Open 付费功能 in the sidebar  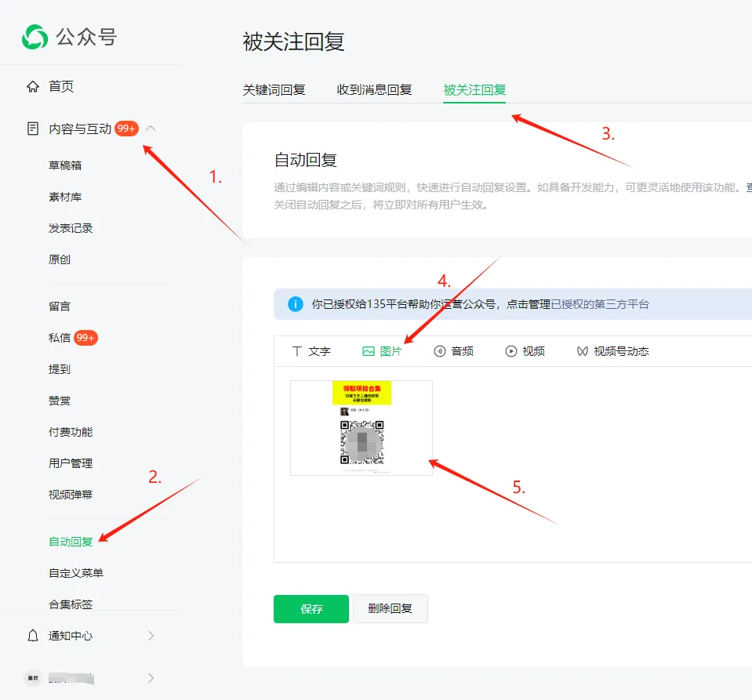click(71, 432)
